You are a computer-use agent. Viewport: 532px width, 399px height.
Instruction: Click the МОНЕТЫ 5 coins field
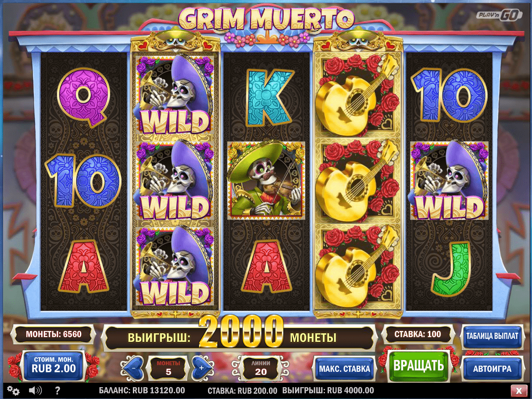tap(168, 368)
